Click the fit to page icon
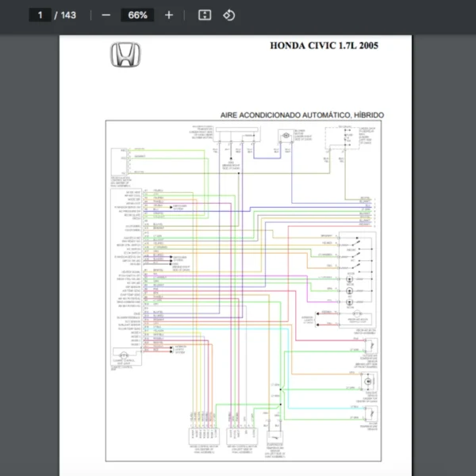This screenshot has width=476, height=476. tap(204, 15)
